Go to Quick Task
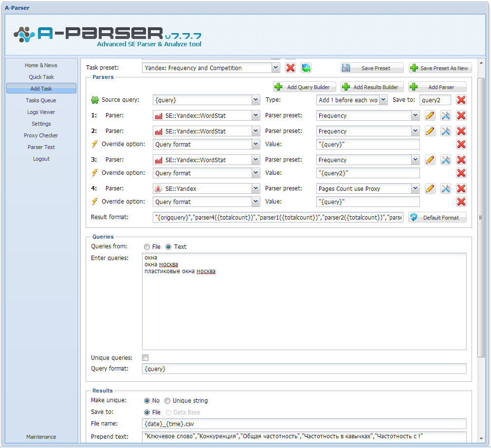The height and width of the screenshot is (448, 491). coord(41,77)
